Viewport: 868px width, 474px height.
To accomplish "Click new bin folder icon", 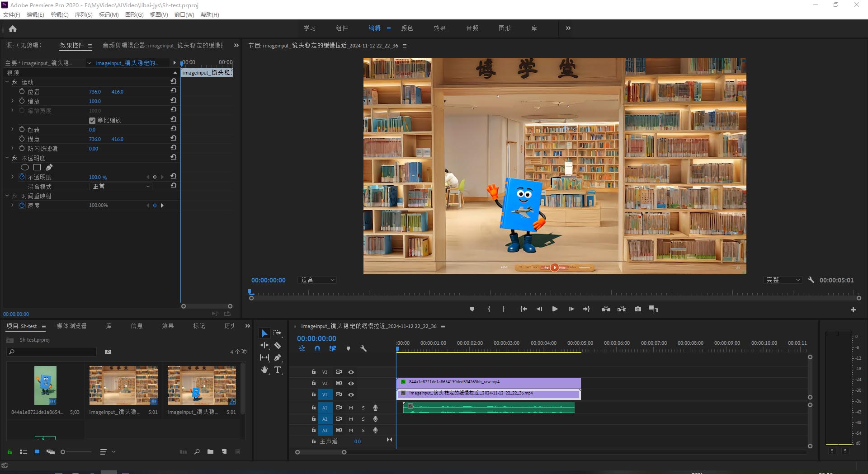I will [210, 451].
